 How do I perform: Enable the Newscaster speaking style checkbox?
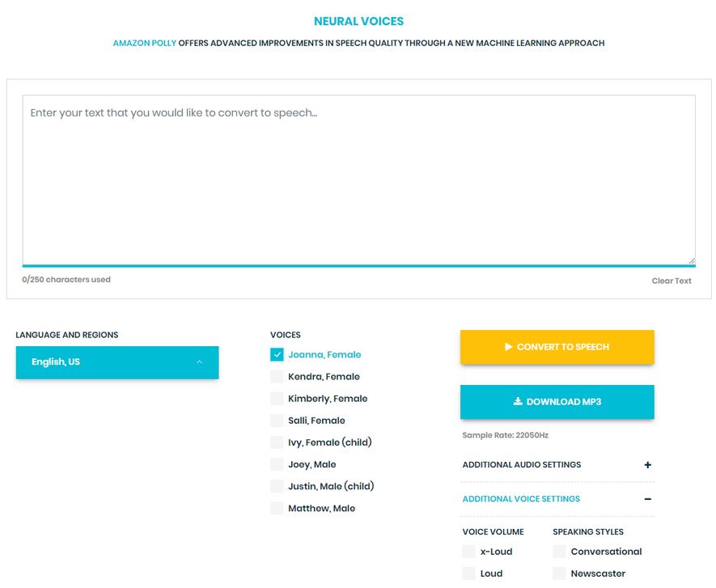point(559,573)
